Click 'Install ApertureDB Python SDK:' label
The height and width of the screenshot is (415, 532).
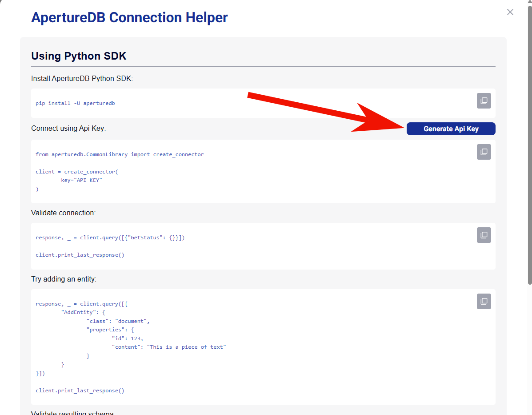pyautogui.click(x=82, y=78)
